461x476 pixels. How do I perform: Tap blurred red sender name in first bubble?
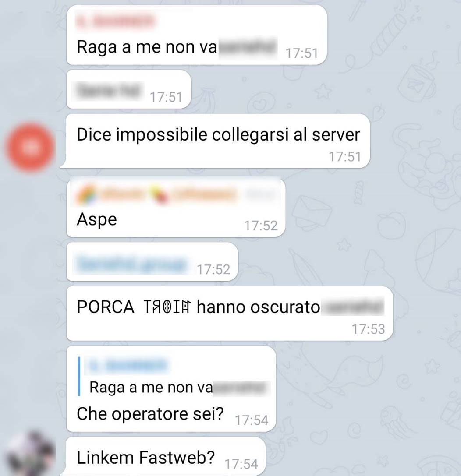(x=115, y=21)
